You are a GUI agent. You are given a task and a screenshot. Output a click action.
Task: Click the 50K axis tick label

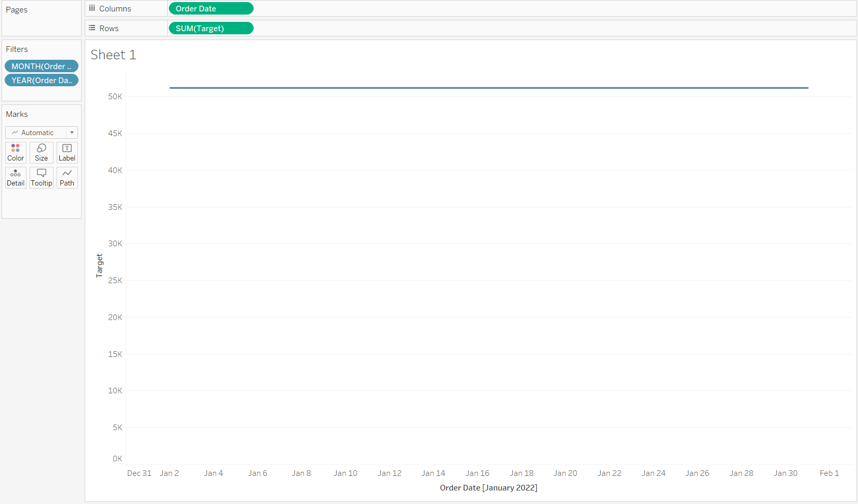pos(115,96)
